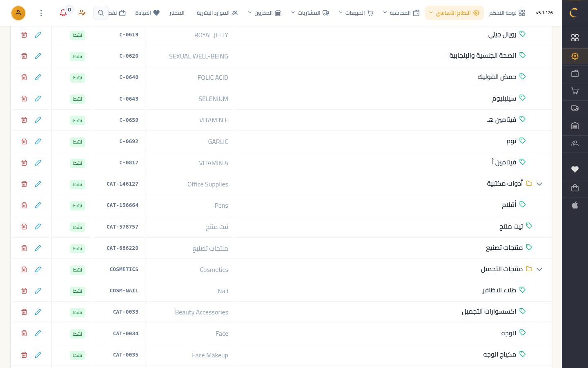Open the shopping cart icon in sidebar
Viewport: 588px width, 368px height.
(x=575, y=91)
